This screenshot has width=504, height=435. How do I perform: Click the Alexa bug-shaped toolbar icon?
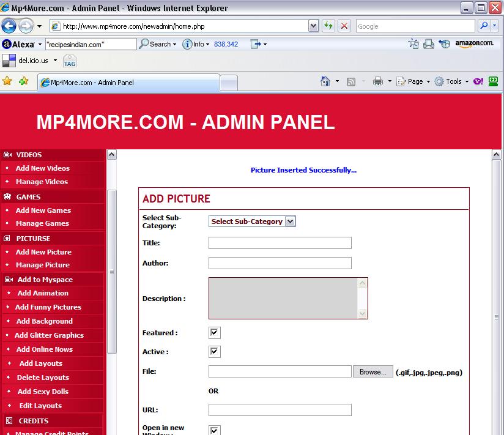[x=413, y=43]
